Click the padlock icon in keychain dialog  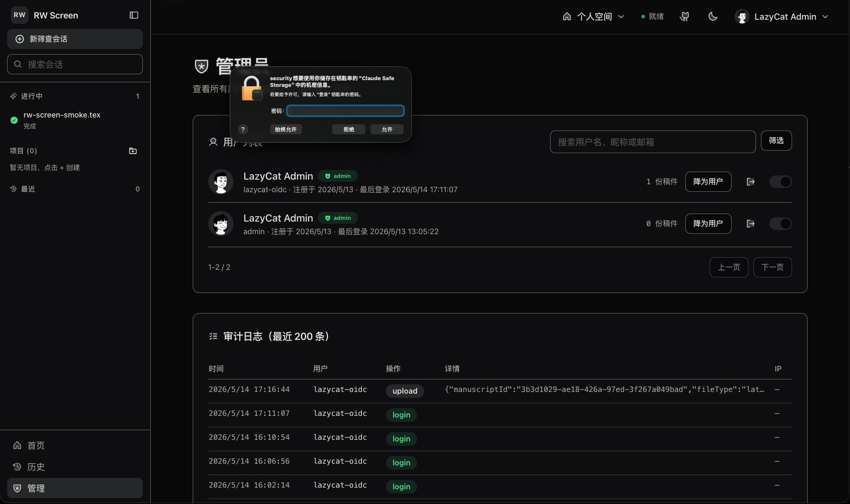(252, 88)
